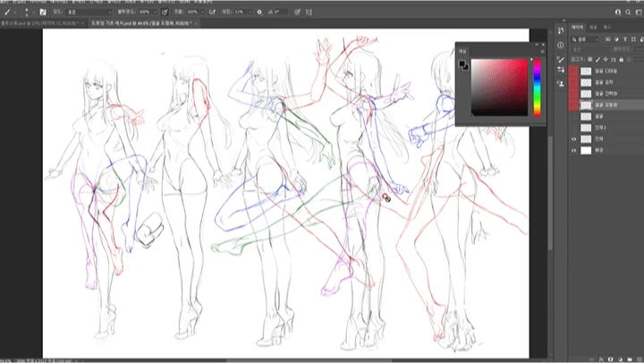Screen dimensions: 644x363
Task: Select the Color panel tab label
Action: [463, 51]
